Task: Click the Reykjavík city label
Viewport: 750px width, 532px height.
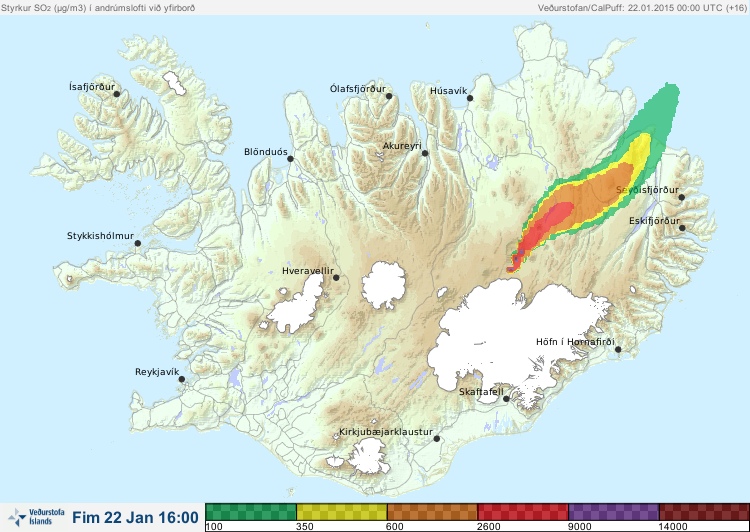Action: point(157,372)
